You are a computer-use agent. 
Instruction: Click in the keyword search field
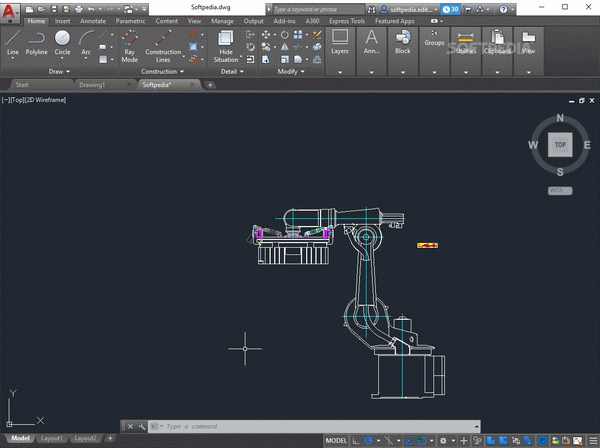[x=318, y=9]
